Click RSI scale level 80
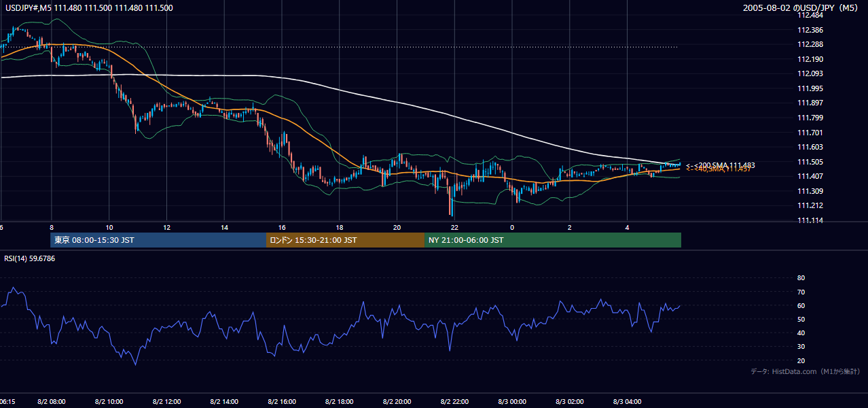The image size is (868, 408). point(801,278)
